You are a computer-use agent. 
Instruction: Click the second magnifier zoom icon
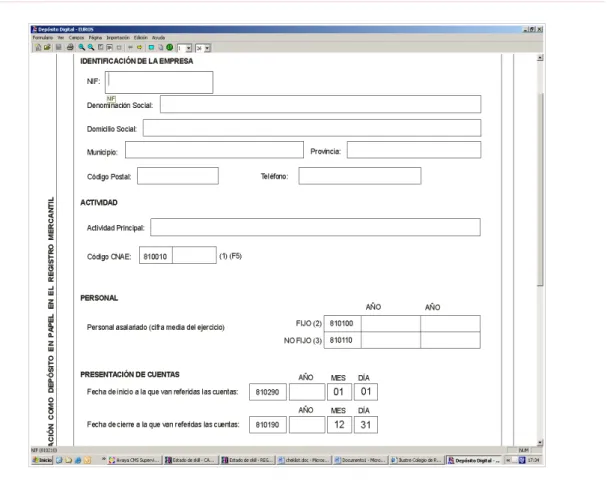click(x=91, y=48)
